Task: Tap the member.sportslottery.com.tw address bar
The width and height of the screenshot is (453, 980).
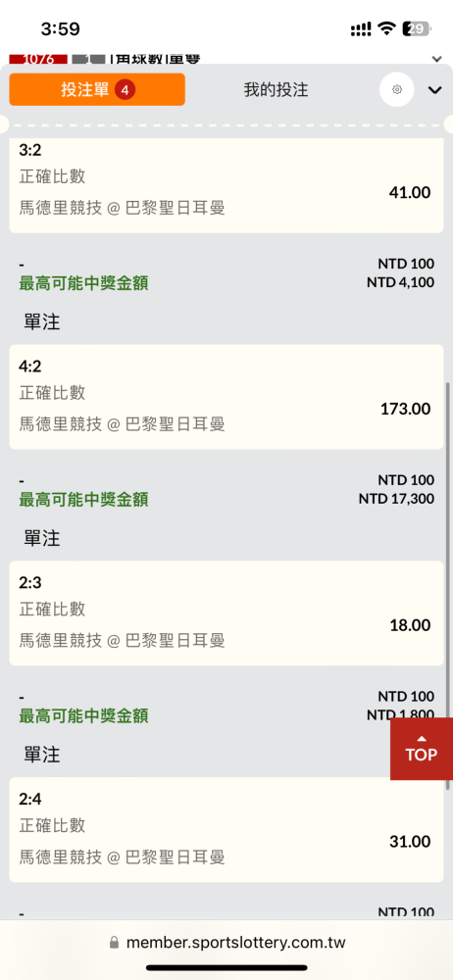Action: (226, 943)
